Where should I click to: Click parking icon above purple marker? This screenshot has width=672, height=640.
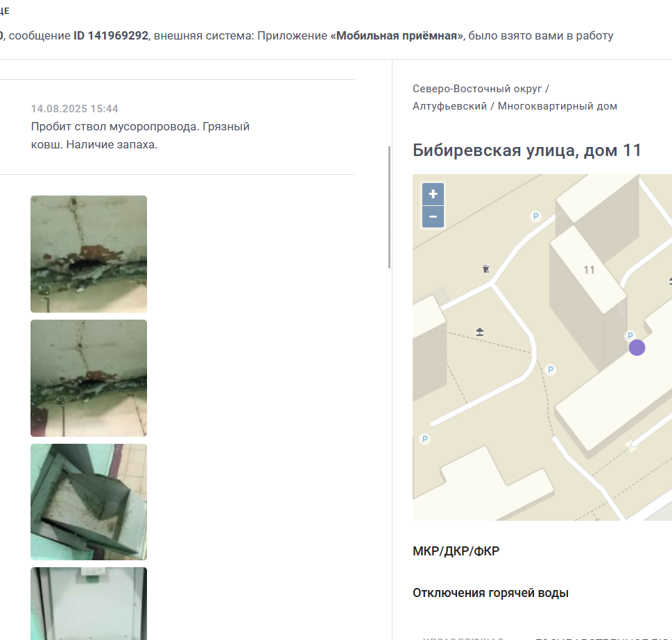tap(630, 336)
